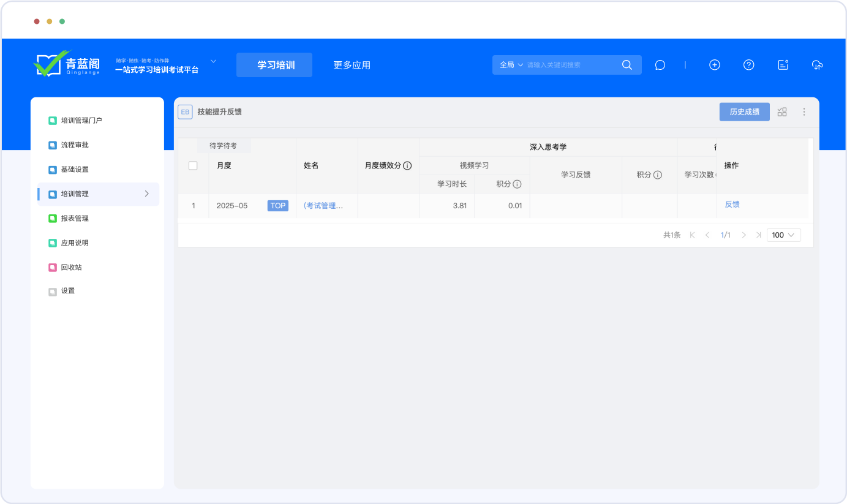Open the 更多应用 menu
Viewport: 847px width, 504px height.
coord(352,66)
